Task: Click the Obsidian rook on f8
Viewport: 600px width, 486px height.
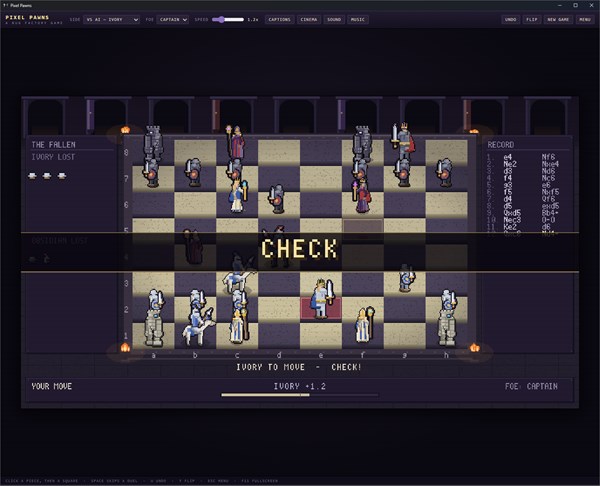Action: [362, 144]
